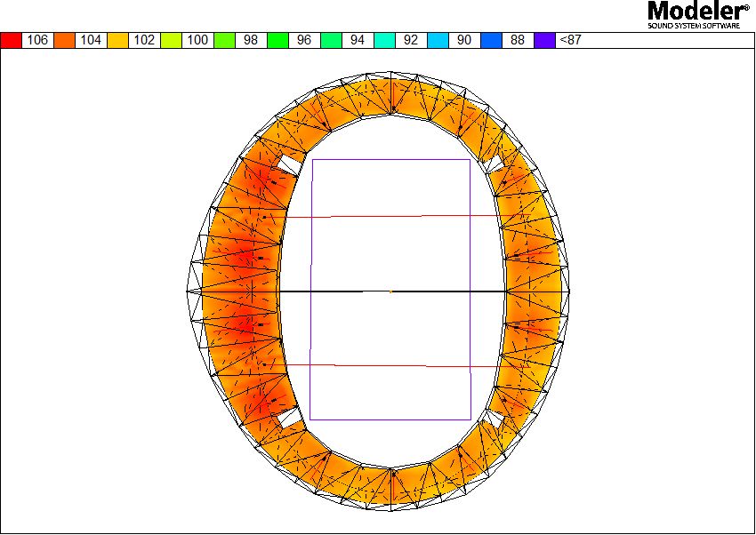
Task: Select the top-left white notch in seating ring
Action: pyautogui.click(x=288, y=164)
